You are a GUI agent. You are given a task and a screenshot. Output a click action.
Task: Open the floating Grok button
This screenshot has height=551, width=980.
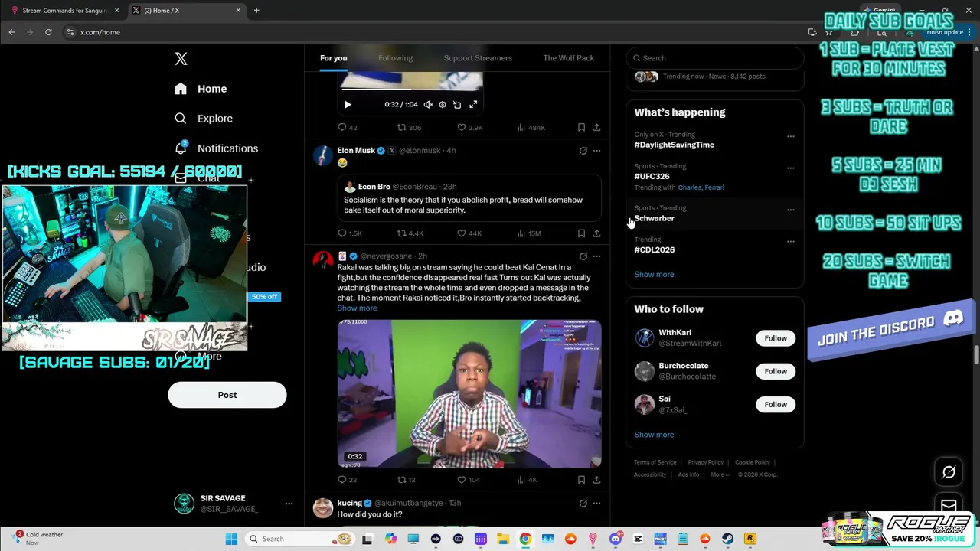[949, 472]
